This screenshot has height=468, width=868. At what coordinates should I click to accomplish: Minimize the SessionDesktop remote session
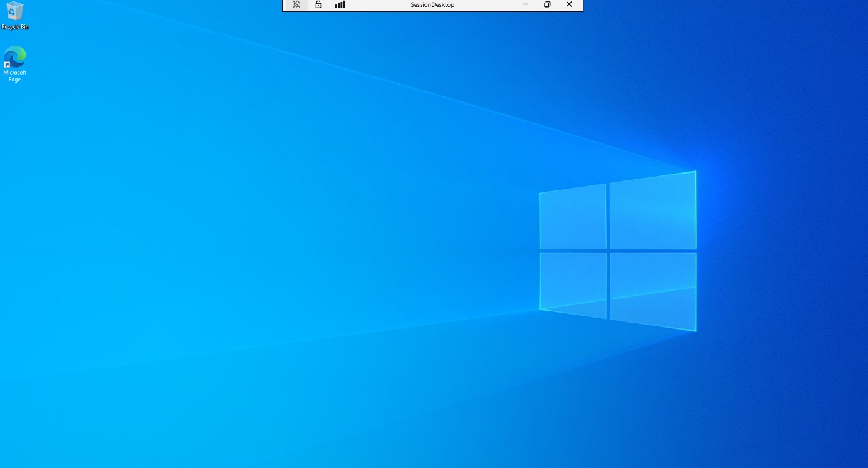pyautogui.click(x=525, y=4)
